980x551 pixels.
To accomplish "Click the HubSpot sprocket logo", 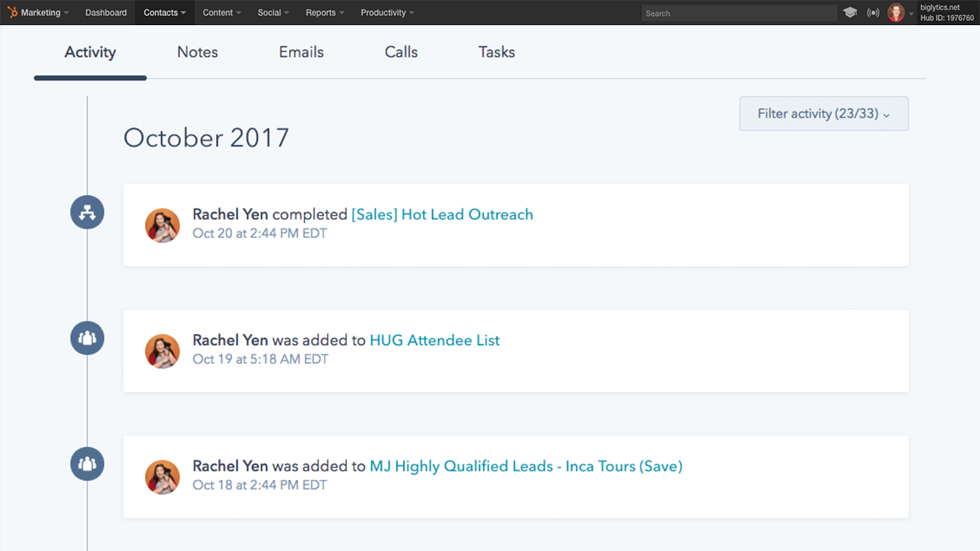I will pyautogui.click(x=14, y=12).
